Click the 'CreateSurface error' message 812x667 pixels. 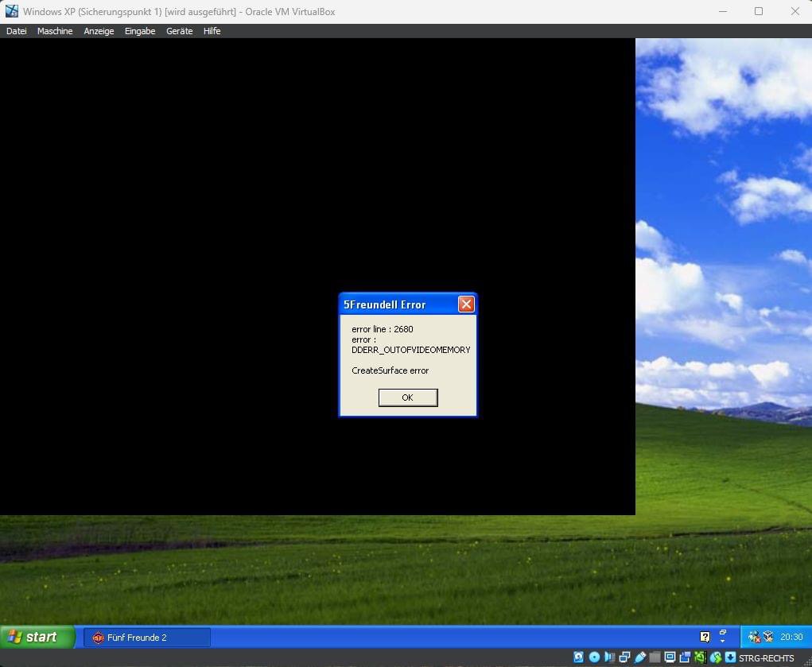click(390, 370)
